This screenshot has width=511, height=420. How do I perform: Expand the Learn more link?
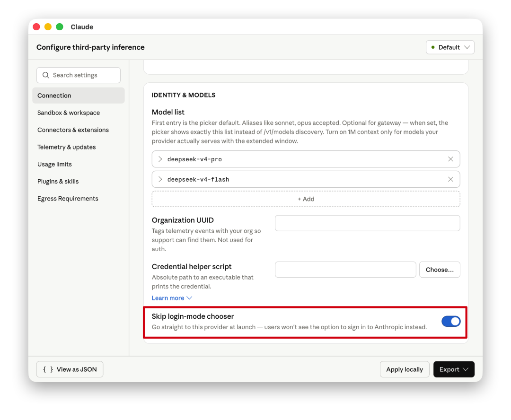(x=172, y=298)
